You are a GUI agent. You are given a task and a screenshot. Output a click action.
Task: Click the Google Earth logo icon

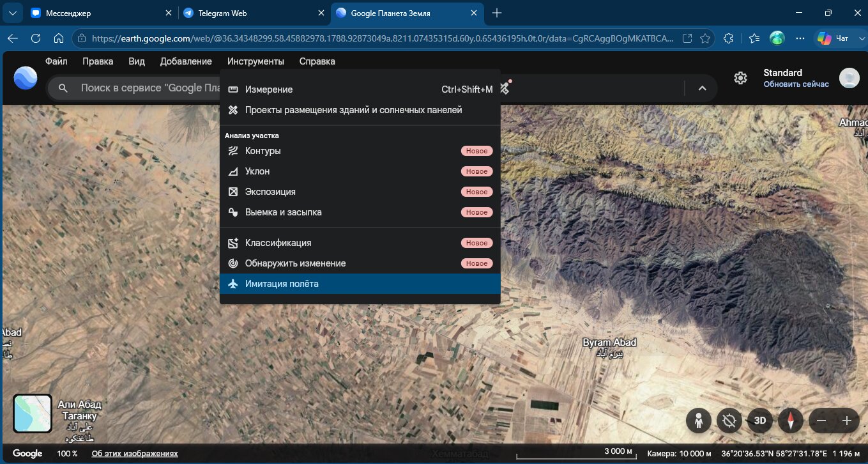click(26, 78)
